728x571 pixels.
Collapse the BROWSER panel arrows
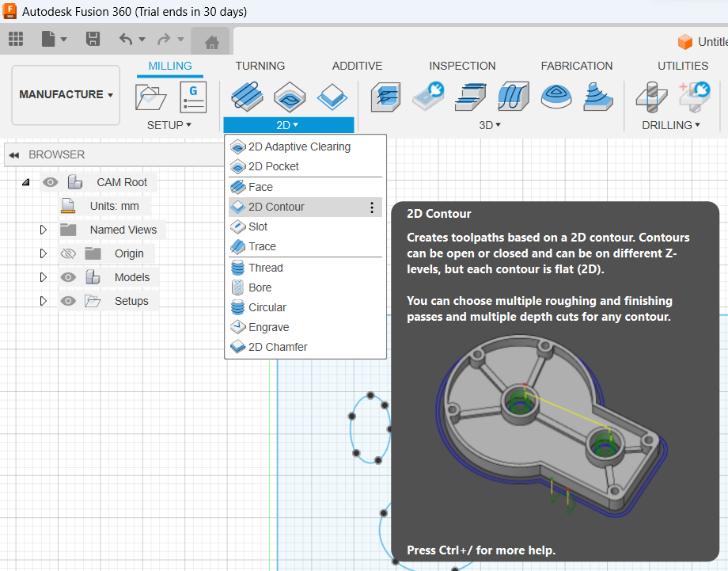[x=14, y=154]
